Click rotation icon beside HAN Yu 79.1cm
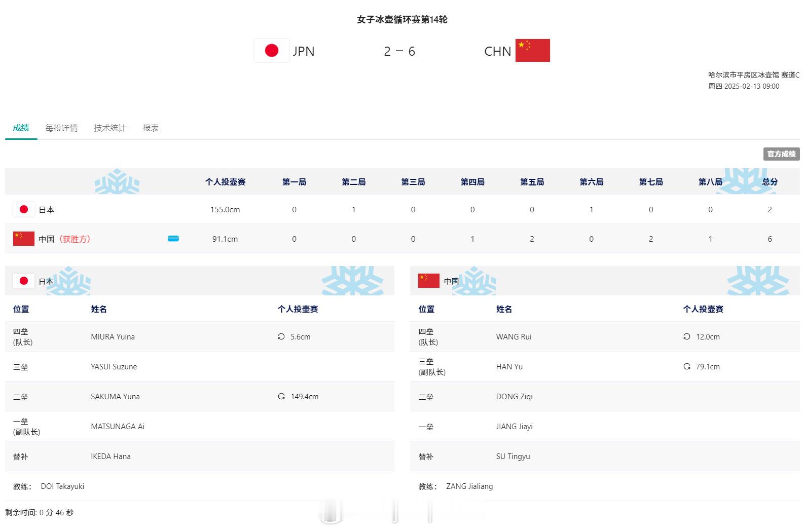804x532 pixels. click(x=686, y=366)
